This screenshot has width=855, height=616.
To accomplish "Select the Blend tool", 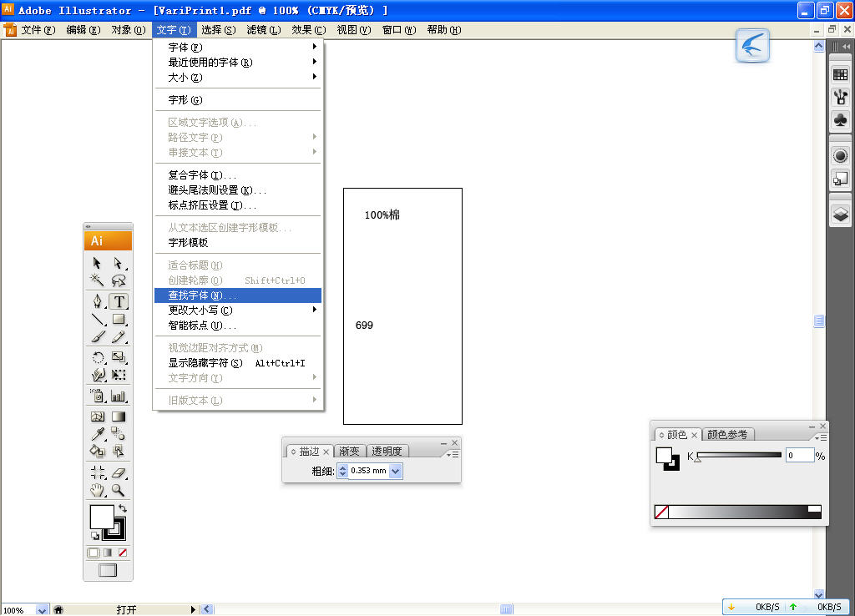I will coord(119,434).
